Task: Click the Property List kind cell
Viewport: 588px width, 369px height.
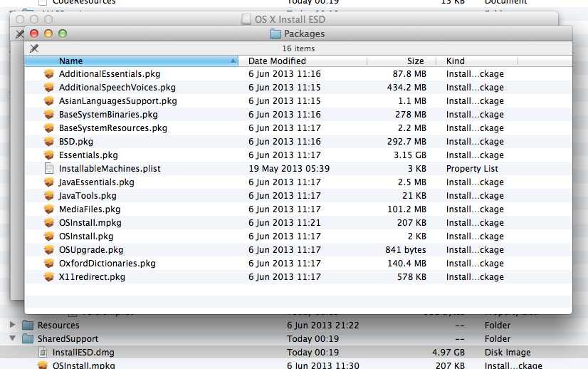Action: tap(472, 169)
